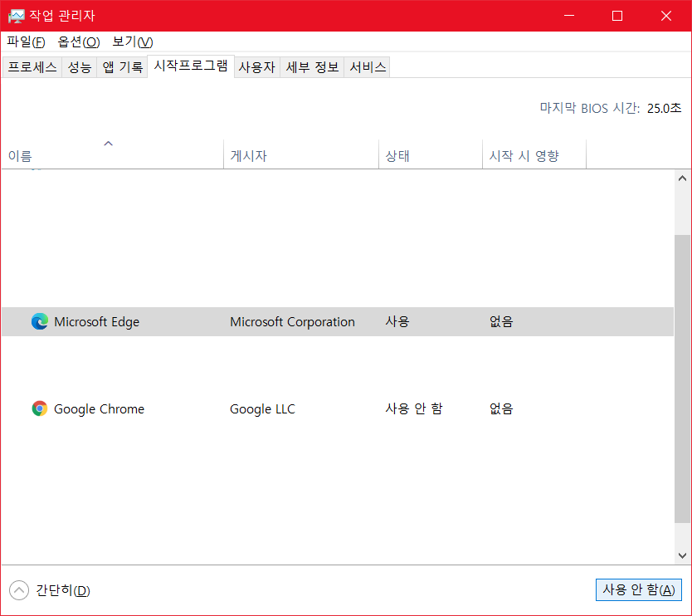Maximize the 작업 관리자 window

[617, 16]
